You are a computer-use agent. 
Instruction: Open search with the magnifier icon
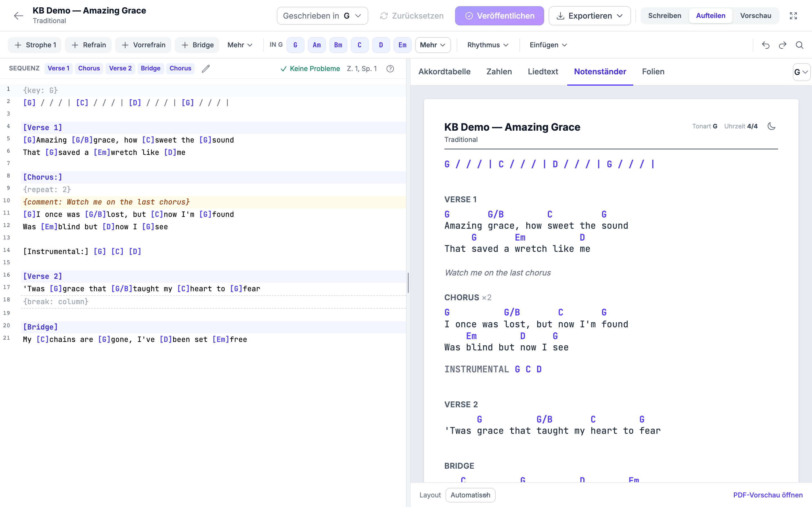coord(800,45)
